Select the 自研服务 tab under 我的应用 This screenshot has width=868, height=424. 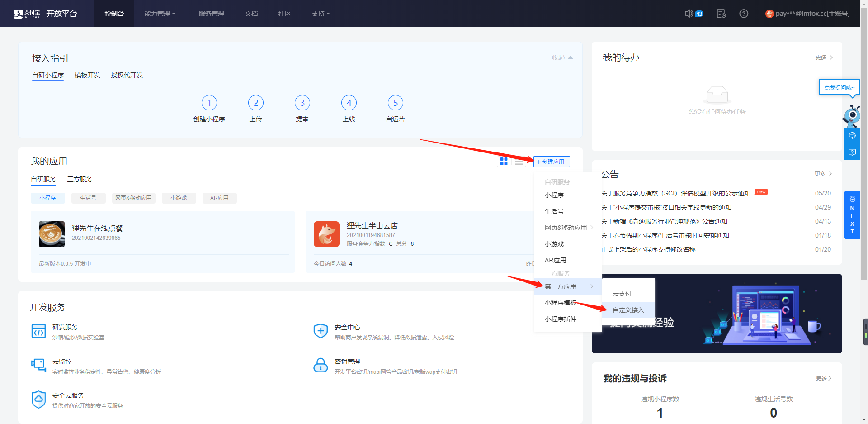tap(43, 179)
